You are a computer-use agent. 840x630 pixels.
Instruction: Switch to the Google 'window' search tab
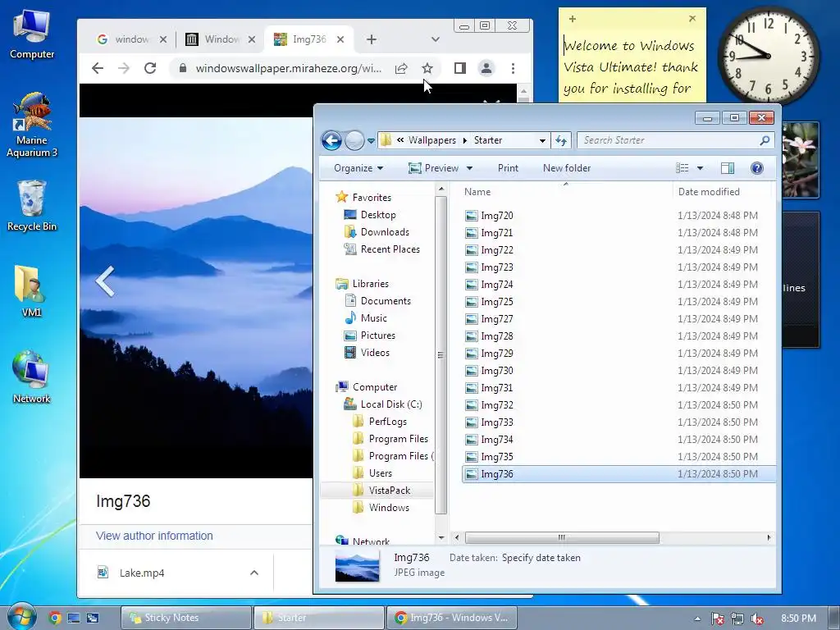[x=126, y=39]
